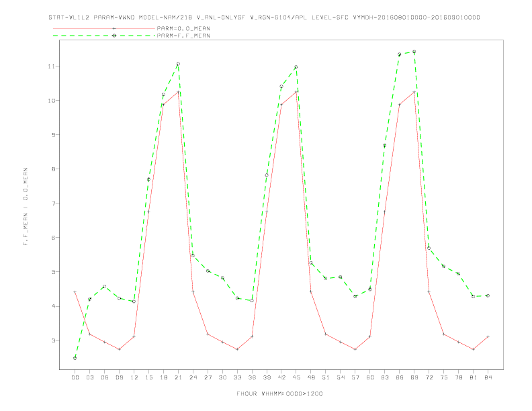Click x-axis tick label 54
Viewport: 532px width, 411px height.
coord(341,377)
